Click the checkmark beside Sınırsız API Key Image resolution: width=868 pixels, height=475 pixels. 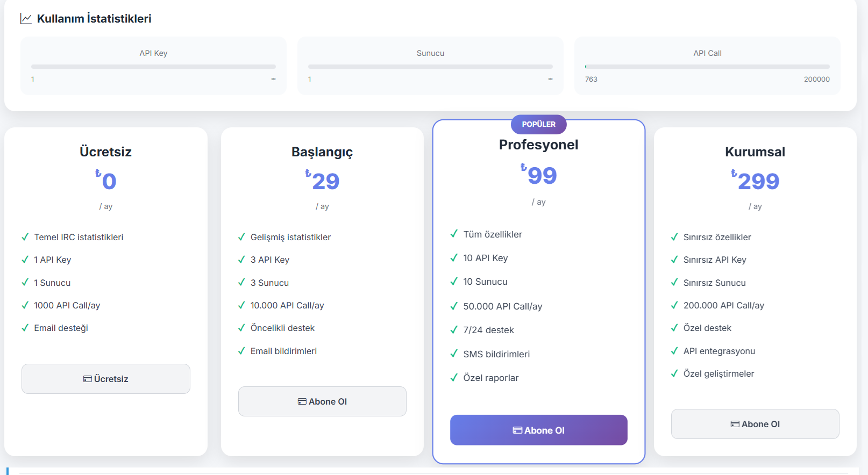[674, 260]
